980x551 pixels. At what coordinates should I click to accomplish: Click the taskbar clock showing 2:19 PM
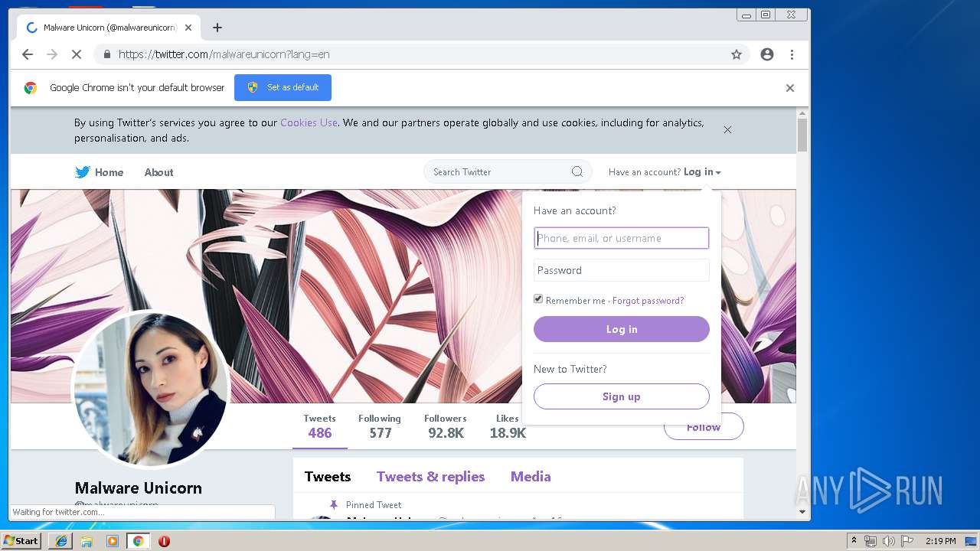[940, 541]
